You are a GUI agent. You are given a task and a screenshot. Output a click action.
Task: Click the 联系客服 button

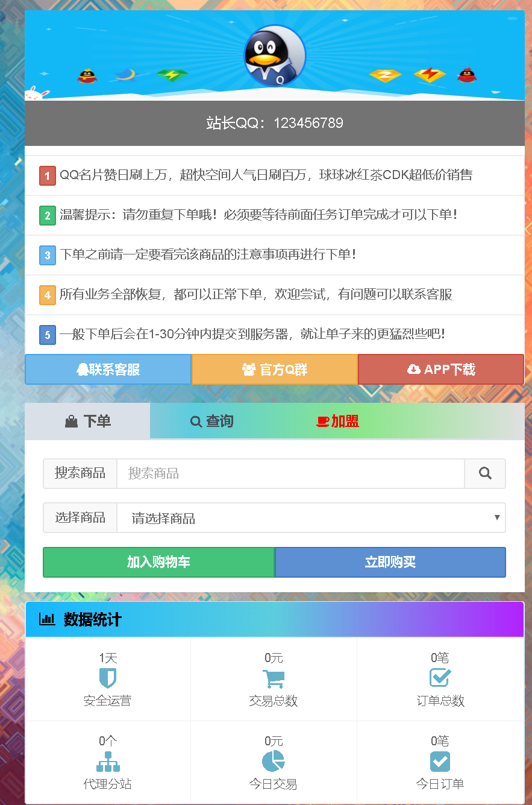(108, 370)
